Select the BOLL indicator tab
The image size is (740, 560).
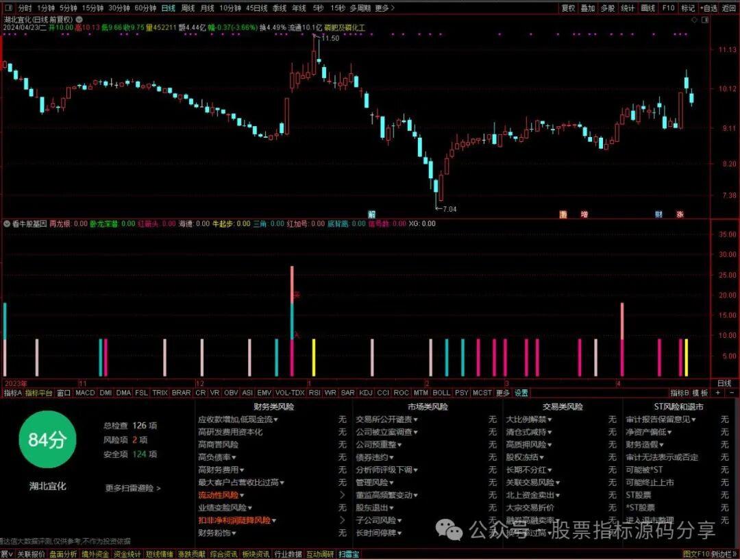pos(441,393)
